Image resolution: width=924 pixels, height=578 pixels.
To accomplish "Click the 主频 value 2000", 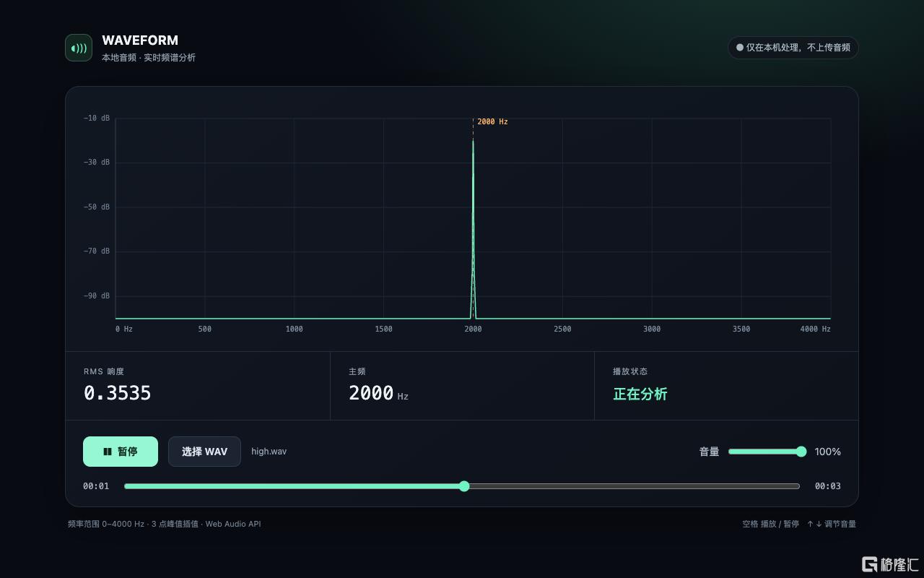I will click(x=371, y=393).
